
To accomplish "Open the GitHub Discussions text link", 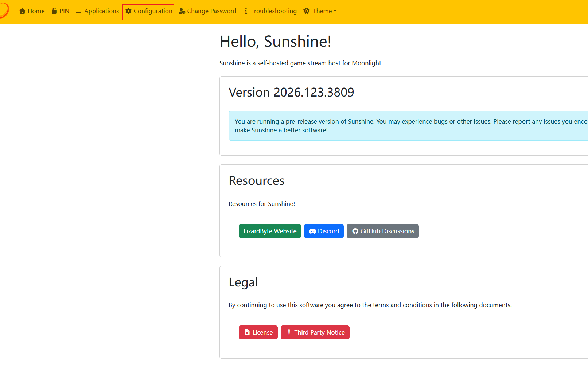I will point(387,231).
